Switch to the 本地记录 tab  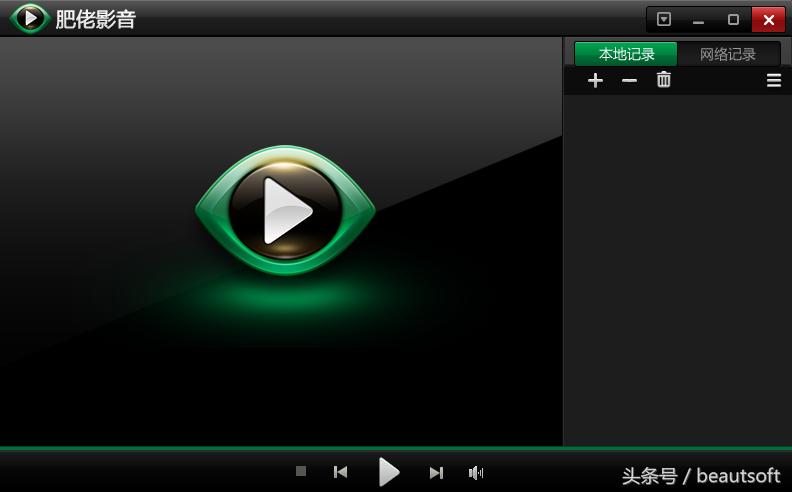coord(626,54)
